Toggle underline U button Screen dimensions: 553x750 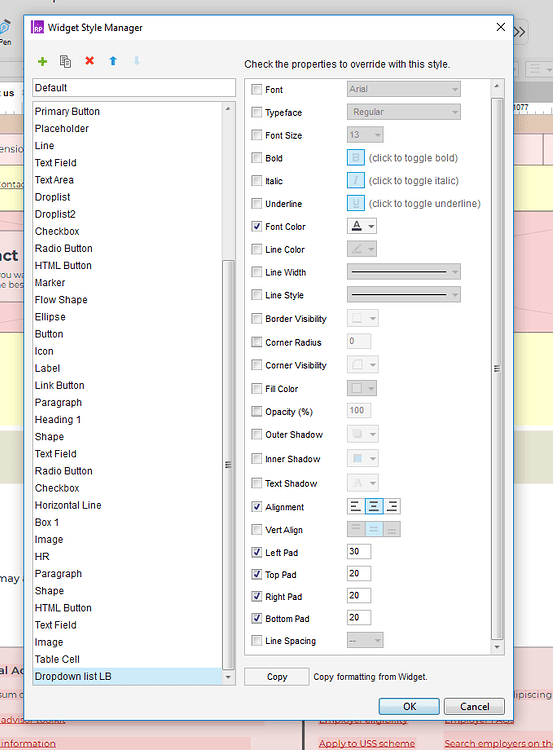pyautogui.click(x=355, y=203)
